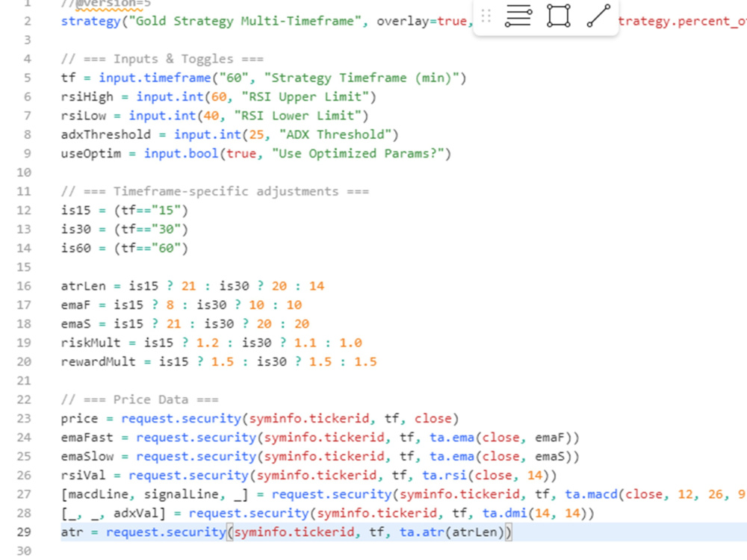Click the value 8 on the emaF line

pos(170,305)
